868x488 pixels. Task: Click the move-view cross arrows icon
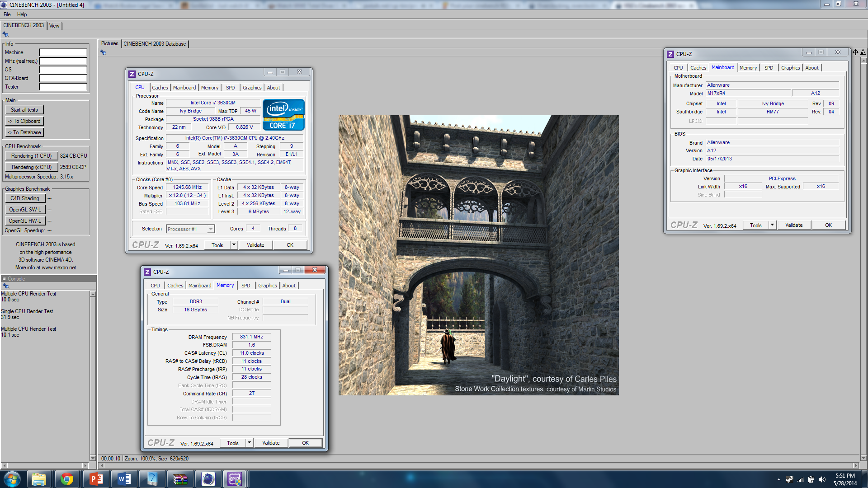click(855, 52)
